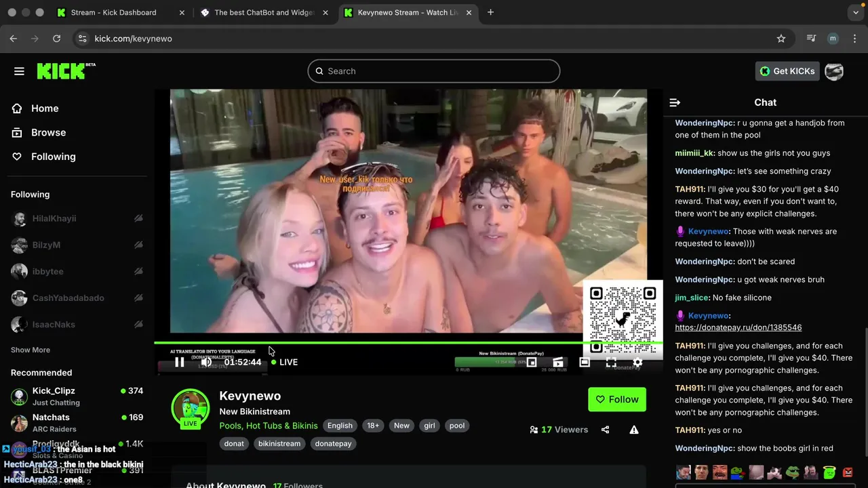The image size is (868, 488).
Task: Enter fullscreen video mode
Action: coord(611,362)
